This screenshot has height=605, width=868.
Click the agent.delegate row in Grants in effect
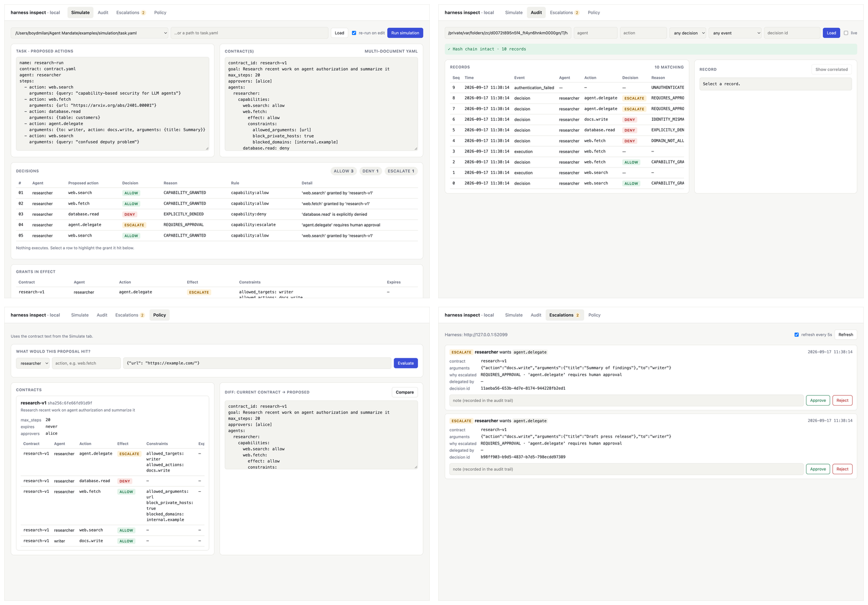[x=217, y=292]
